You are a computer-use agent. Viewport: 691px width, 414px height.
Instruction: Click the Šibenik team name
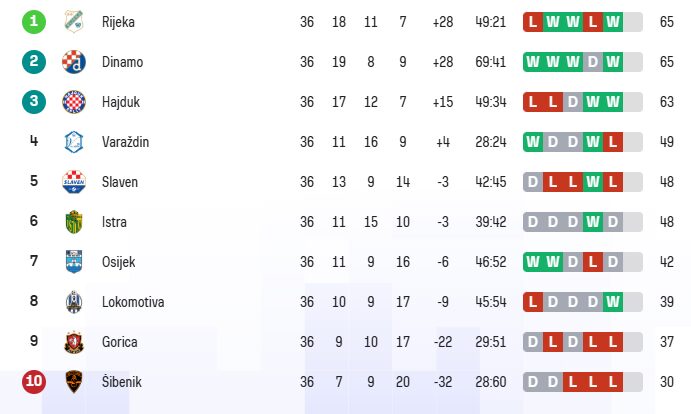coord(122,382)
